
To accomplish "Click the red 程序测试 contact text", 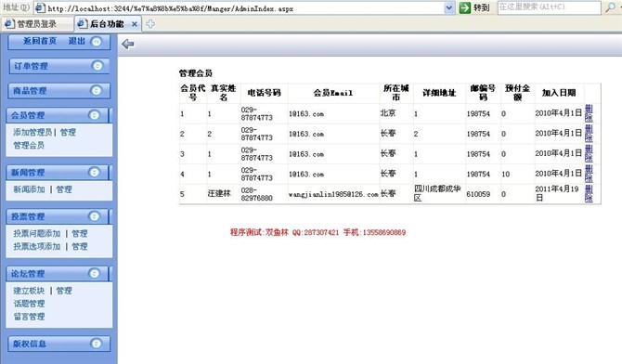I will (x=317, y=232).
